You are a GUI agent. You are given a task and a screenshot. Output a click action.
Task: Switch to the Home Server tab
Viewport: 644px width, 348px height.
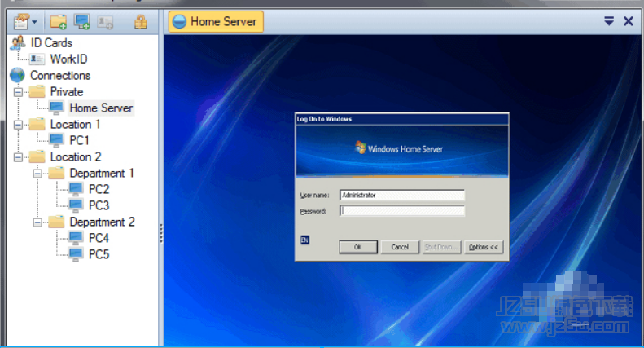point(216,21)
